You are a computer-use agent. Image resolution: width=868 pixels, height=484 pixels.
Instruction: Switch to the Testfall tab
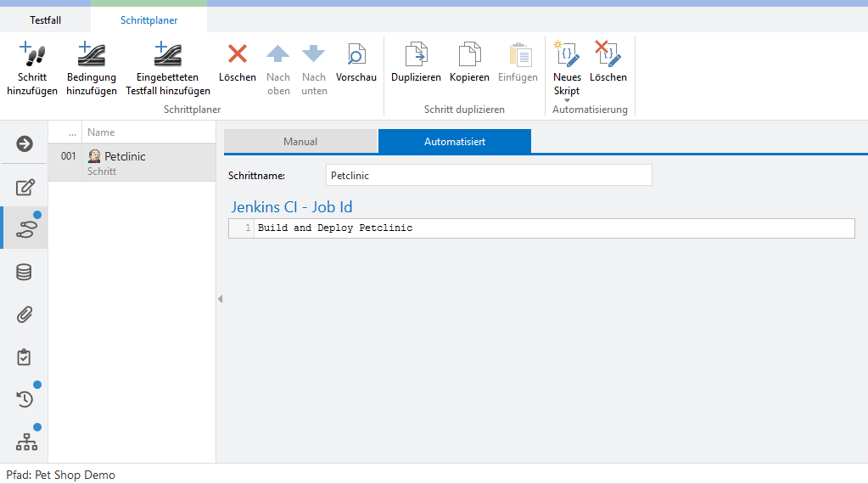click(45, 20)
